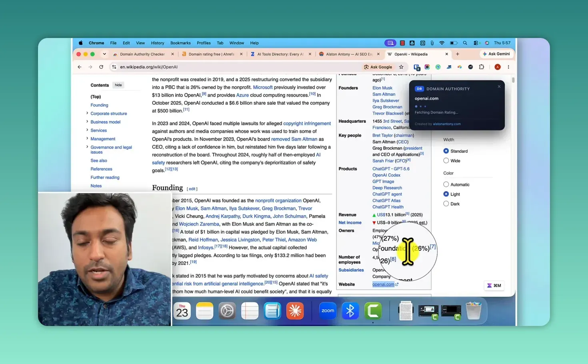Screen dimensions: 588x364
Task: Select Standard width option
Action: pos(446,151)
